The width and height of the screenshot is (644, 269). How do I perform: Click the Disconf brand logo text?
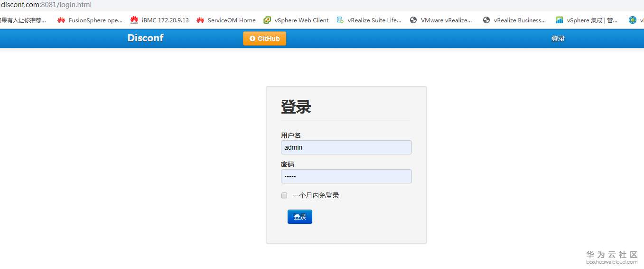[145, 38]
